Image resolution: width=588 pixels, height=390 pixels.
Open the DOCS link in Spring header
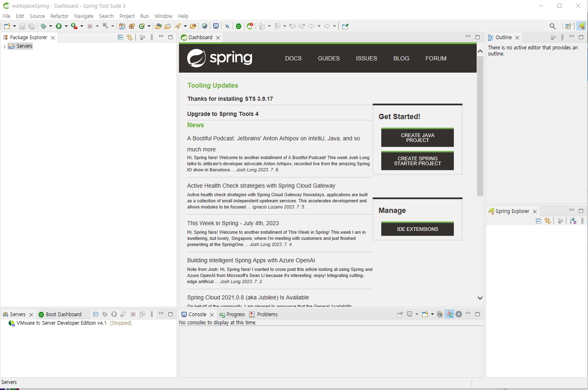[293, 58]
